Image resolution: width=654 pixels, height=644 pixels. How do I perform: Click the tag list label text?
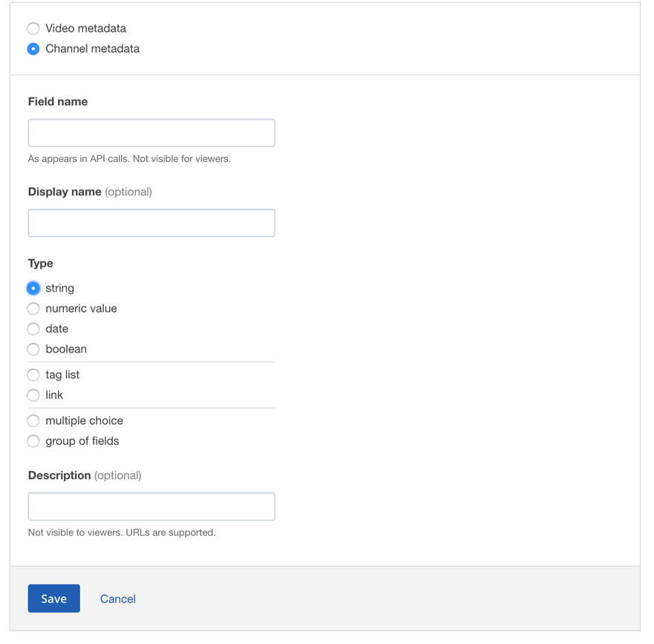click(x=62, y=375)
